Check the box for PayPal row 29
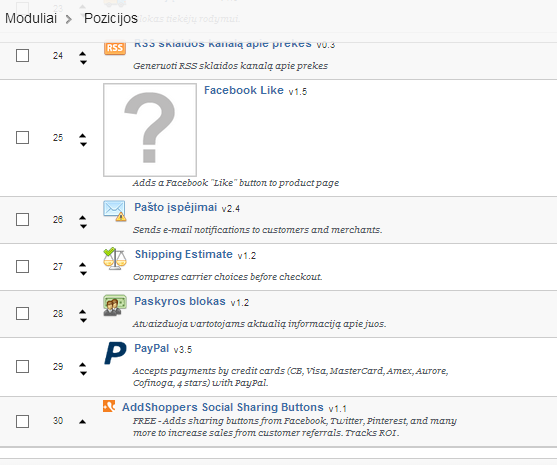The width and height of the screenshot is (557, 465). coord(22,366)
